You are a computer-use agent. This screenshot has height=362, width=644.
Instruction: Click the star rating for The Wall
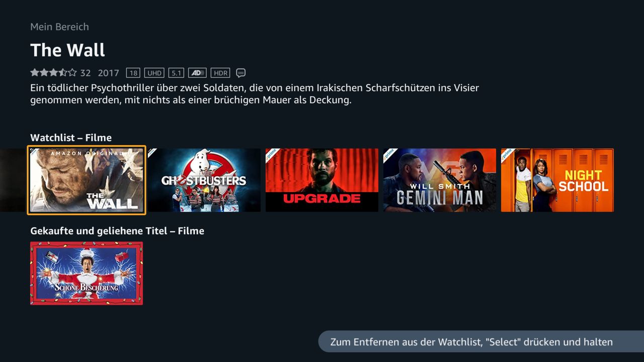(53, 72)
